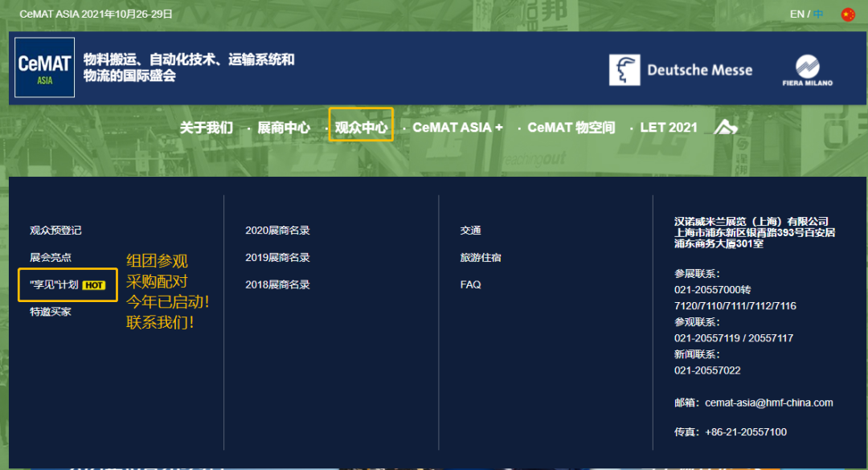Image resolution: width=868 pixels, height=470 pixels.
Task: Open the 旅游住宿 link
Action: point(481,258)
